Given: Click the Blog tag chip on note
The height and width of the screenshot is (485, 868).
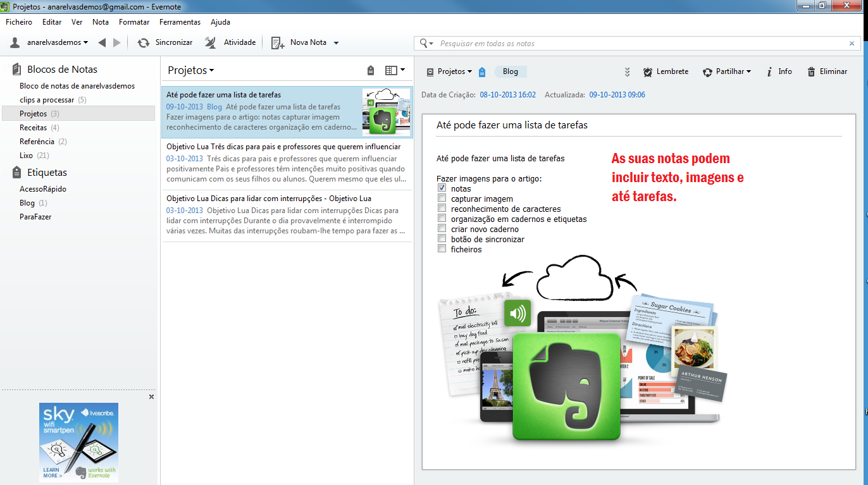Looking at the screenshot, I should point(510,72).
